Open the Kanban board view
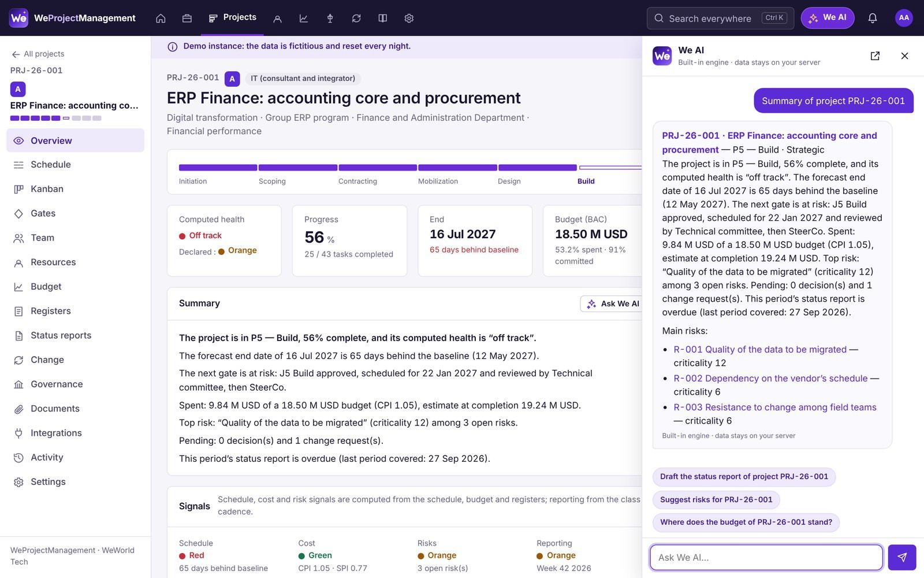Viewport: 924px width, 578px height. click(x=75, y=189)
